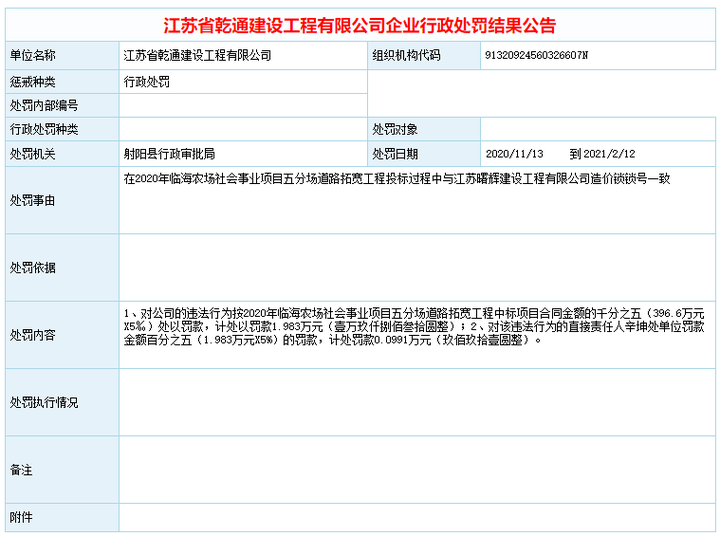Image resolution: width=720 pixels, height=536 pixels.
Task: Click the 处罚日期 label
Action: click(395, 154)
